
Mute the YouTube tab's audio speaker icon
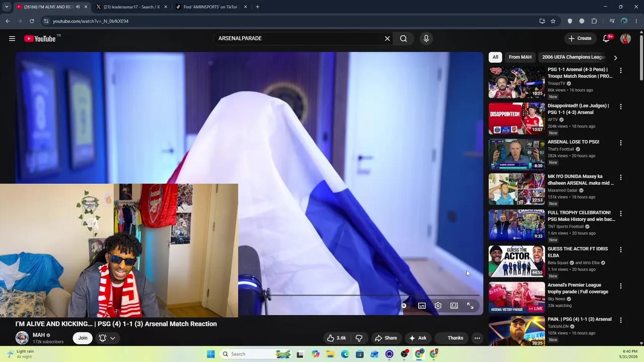tap(77, 7)
